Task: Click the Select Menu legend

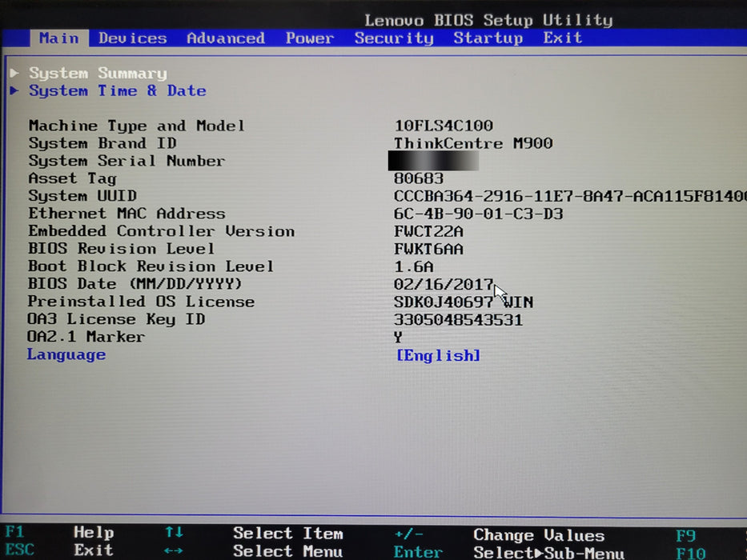Action: click(287, 551)
